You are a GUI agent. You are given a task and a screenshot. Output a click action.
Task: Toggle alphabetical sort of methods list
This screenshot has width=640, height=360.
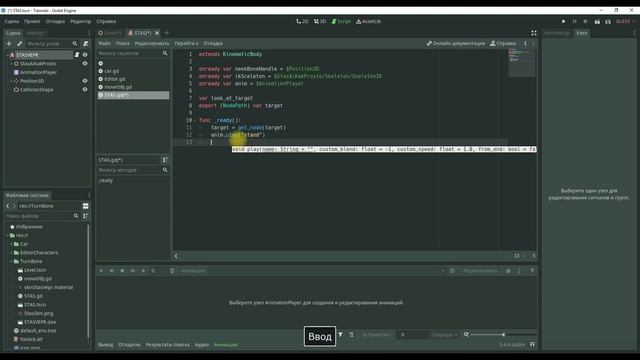pos(165,160)
